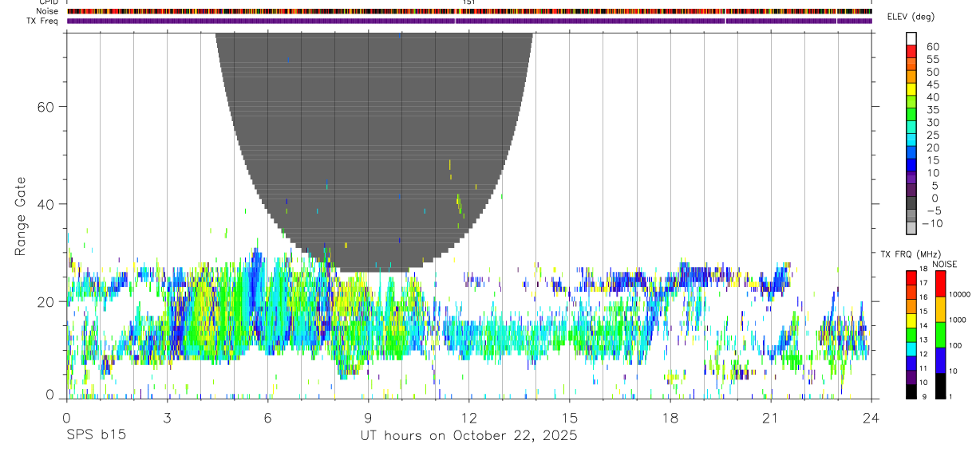Click the 10000 label on the NOISE scale
This screenshot has width=980, height=452.
[x=958, y=294]
